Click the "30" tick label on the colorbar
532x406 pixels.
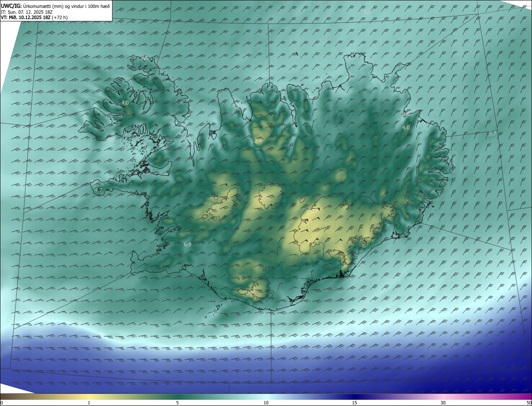443,403
